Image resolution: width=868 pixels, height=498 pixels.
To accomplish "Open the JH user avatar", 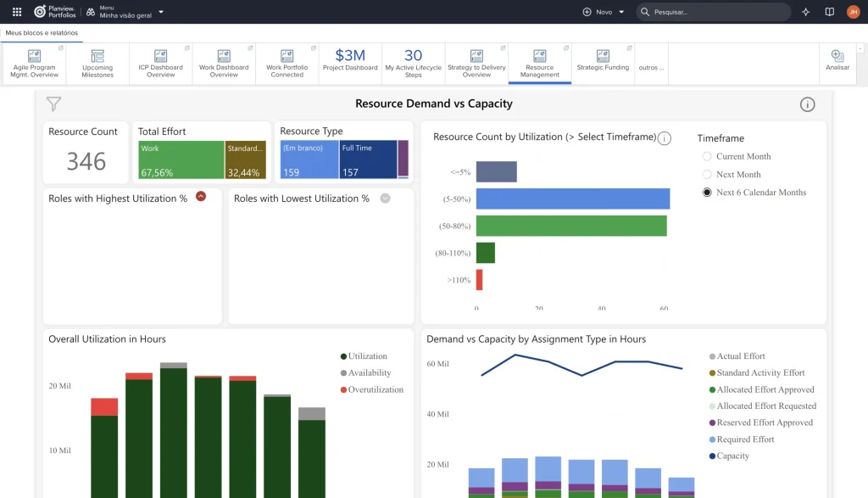I will point(853,12).
